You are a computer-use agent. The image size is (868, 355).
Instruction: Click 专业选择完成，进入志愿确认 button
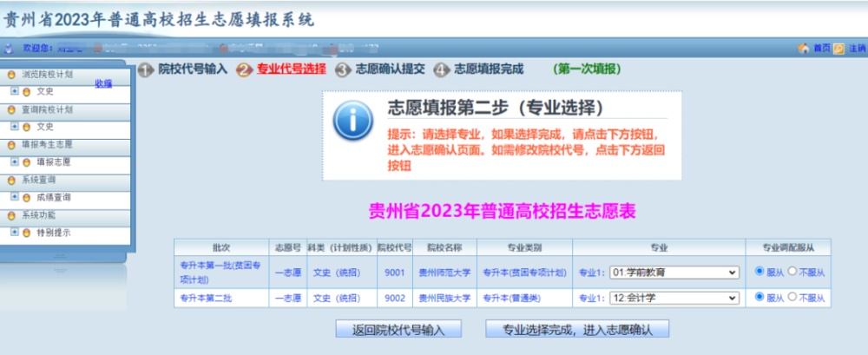coord(577,329)
